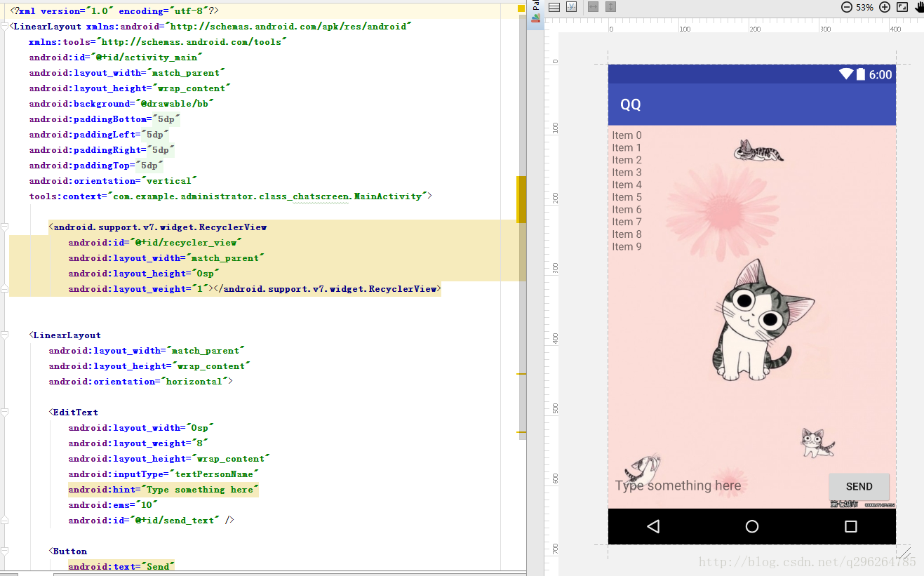Select "Item 9" in the preview list
The image size is (924, 576).
click(627, 247)
